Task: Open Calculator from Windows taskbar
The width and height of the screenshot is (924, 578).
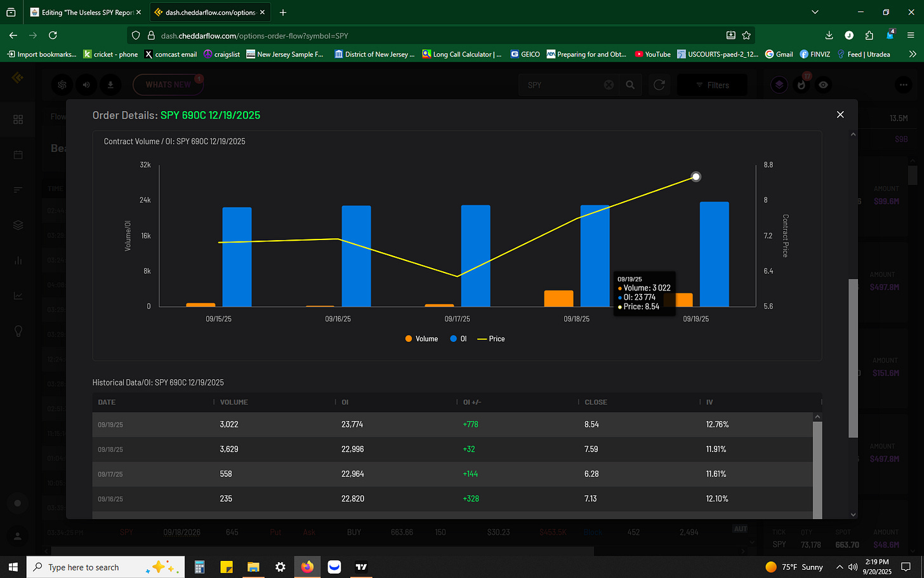Action: (x=199, y=567)
